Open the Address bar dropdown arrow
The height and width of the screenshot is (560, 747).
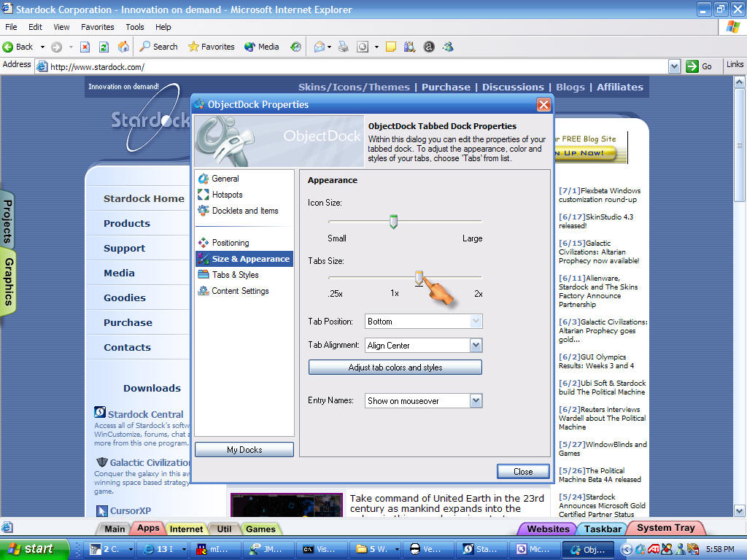pyautogui.click(x=674, y=66)
